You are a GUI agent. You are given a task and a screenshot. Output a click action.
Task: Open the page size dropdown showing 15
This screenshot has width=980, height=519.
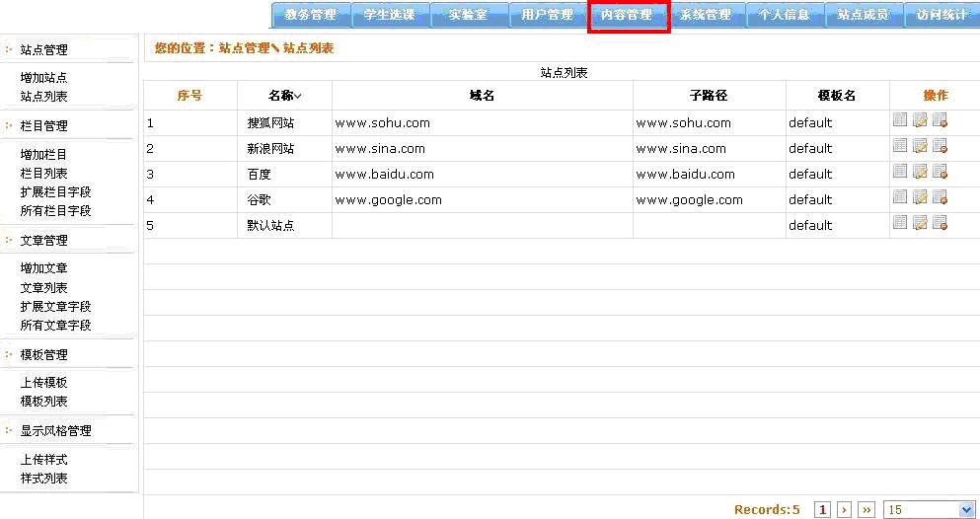(x=930, y=509)
